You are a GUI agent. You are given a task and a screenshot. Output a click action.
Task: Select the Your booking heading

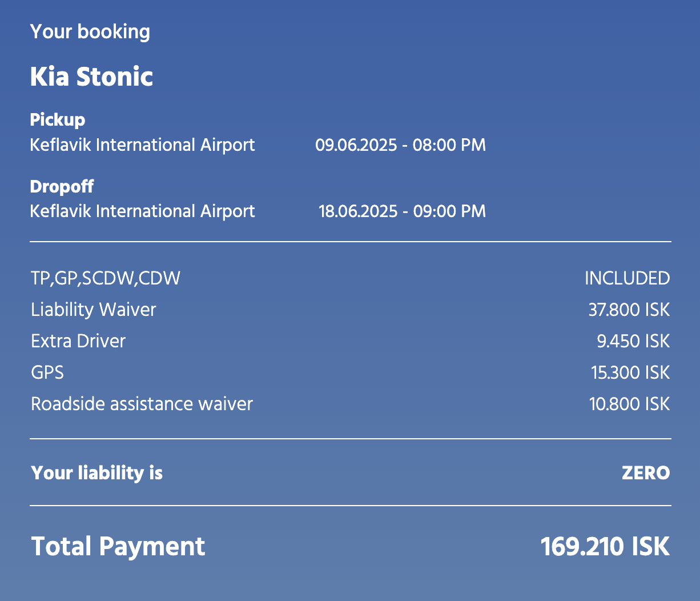(90, 32)
